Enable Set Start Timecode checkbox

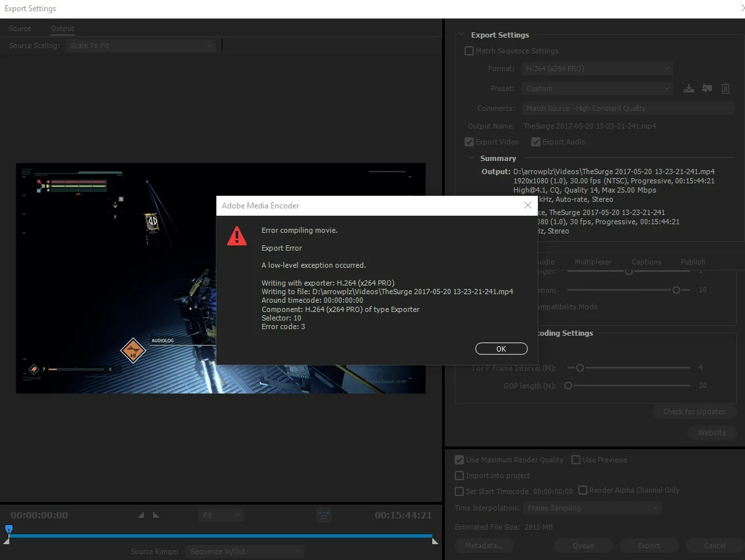click(x=459, y=491)
